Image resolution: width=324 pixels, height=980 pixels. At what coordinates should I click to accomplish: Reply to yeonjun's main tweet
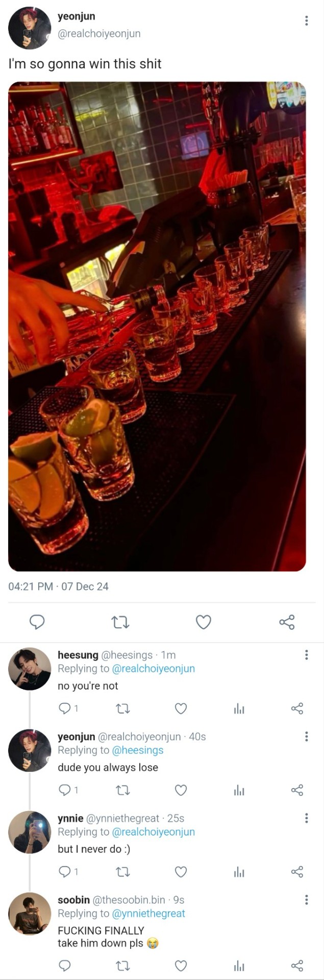[37, 622]
